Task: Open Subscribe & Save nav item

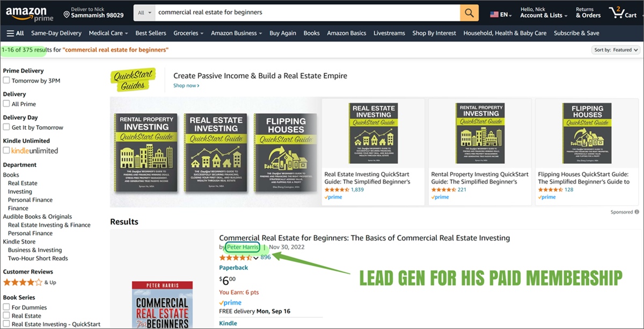Action: 577,33
